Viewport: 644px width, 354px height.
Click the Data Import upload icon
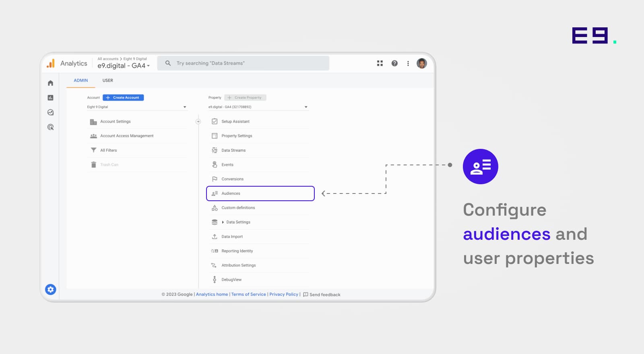point(215,237)
